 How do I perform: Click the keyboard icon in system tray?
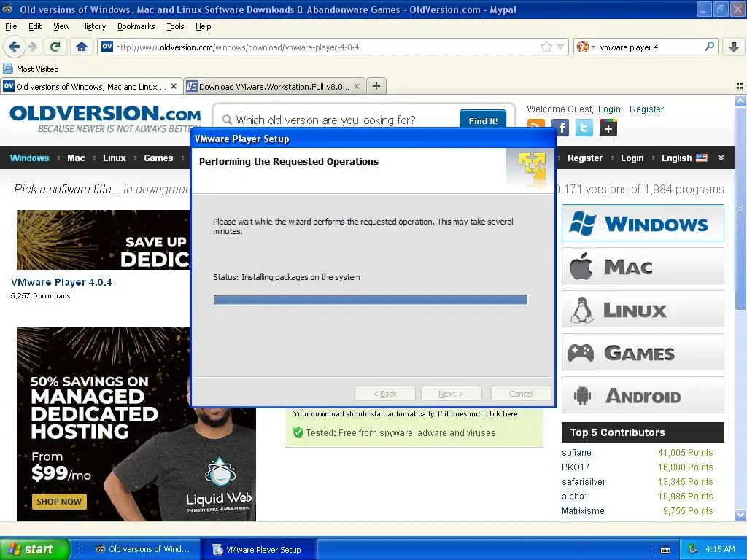(665, 550)
